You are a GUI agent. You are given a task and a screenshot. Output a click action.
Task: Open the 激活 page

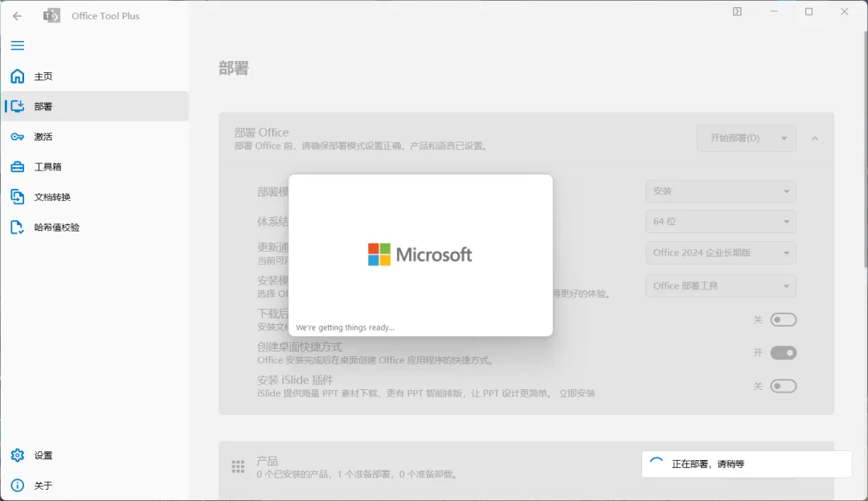[95, 137]
